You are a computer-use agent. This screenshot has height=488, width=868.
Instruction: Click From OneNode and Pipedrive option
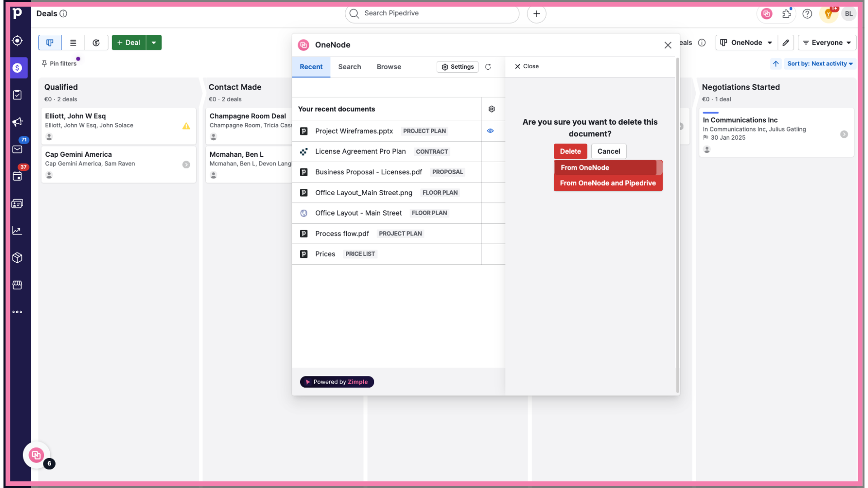[608, 183]
